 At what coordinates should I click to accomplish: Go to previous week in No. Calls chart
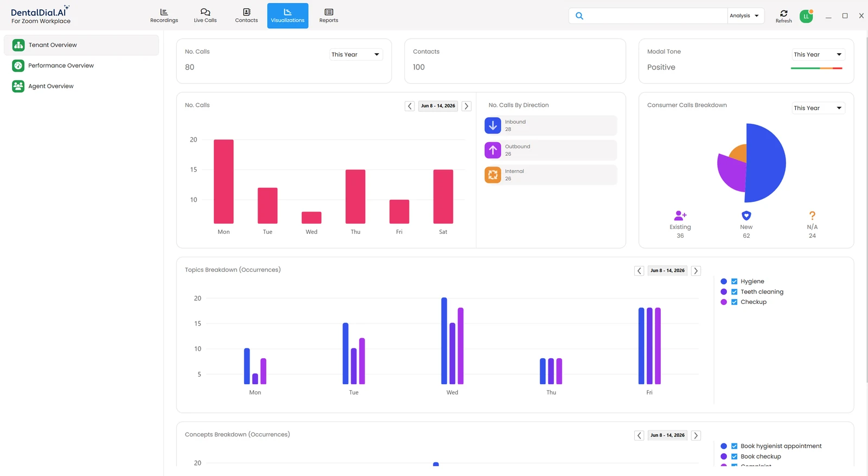410,106
